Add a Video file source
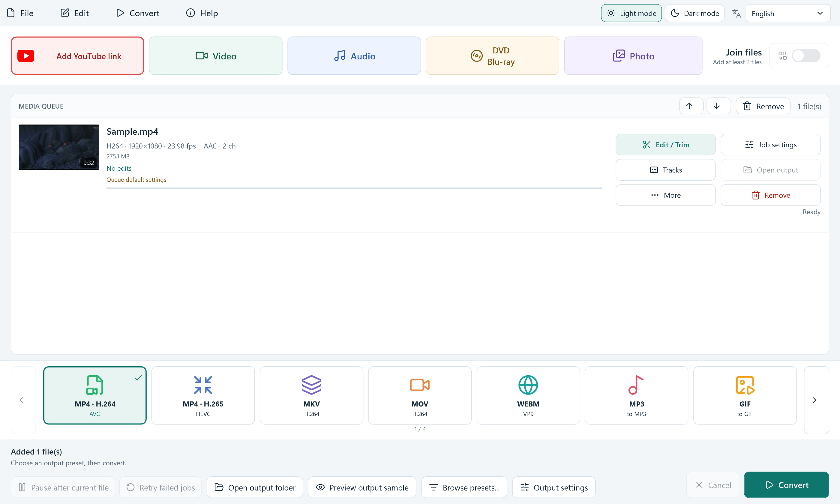The height and width of the screenshot is (504, 840). (216, 56)
